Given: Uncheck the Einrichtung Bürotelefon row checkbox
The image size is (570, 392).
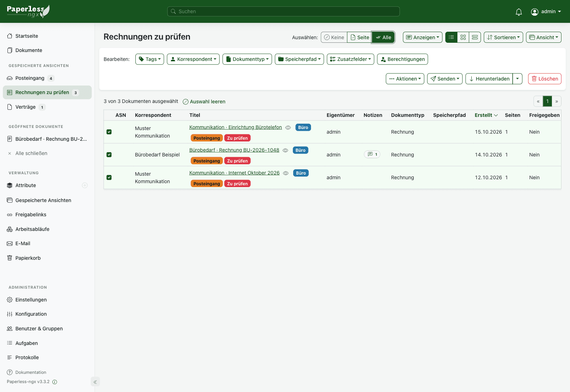Looking at the screenshot, I should (x=109, y=132).
